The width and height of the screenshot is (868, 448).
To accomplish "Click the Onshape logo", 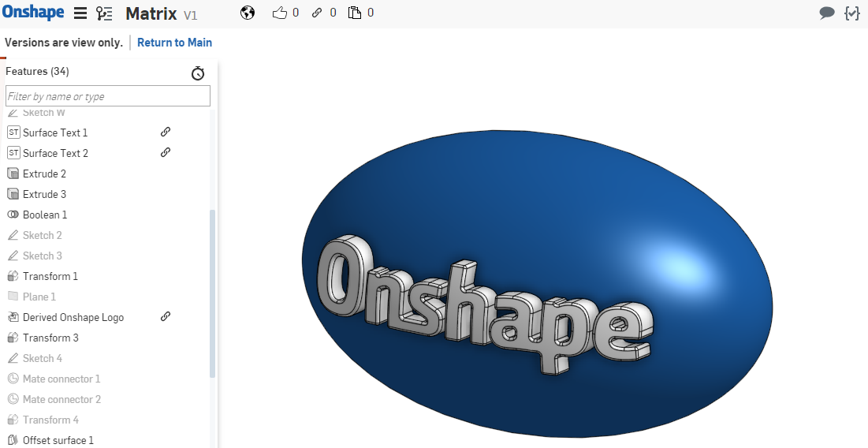I will [x=34, y=13].
